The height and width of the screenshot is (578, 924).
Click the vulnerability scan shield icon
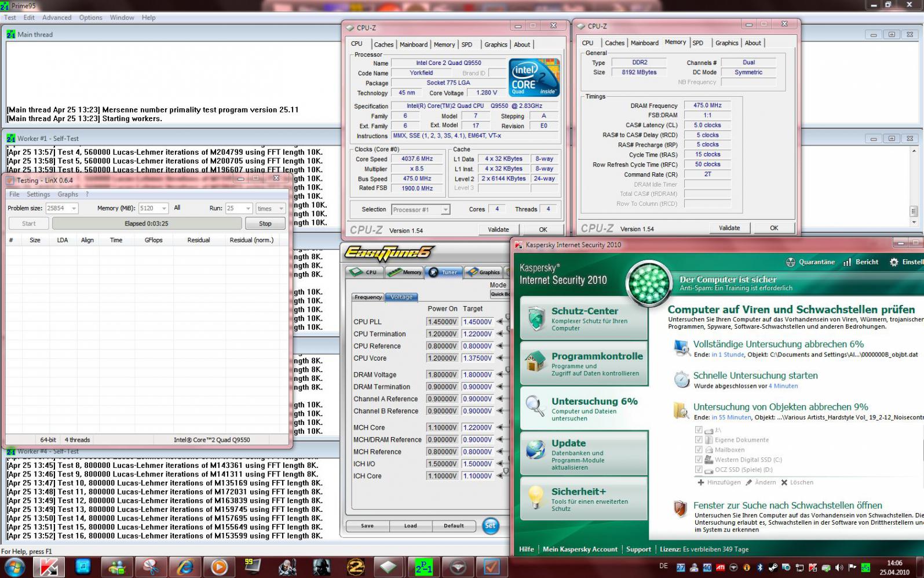tap(681, 508)
